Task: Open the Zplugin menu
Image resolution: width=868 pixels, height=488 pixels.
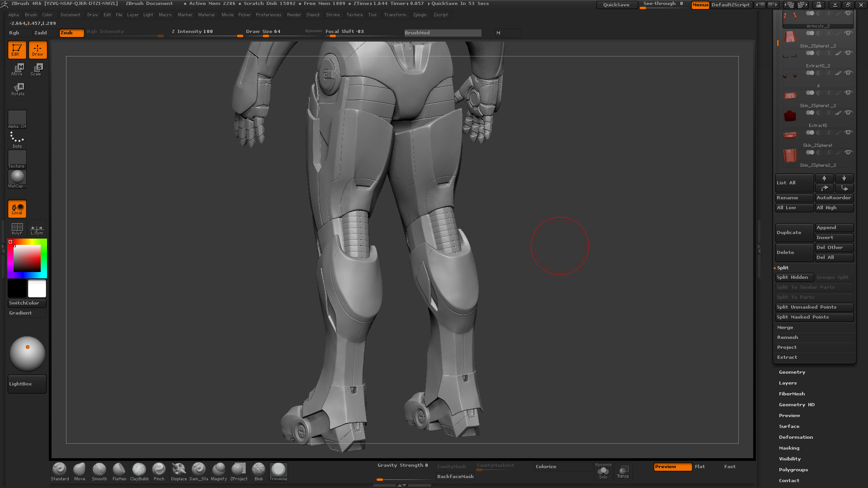Action: coord(420,15)
